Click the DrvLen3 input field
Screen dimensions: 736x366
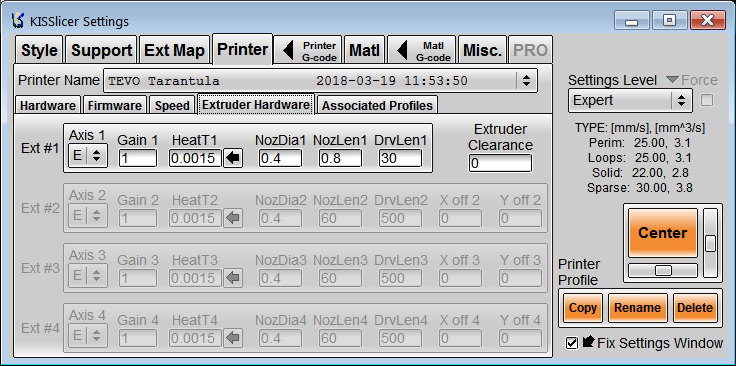(x=400, y=278)
